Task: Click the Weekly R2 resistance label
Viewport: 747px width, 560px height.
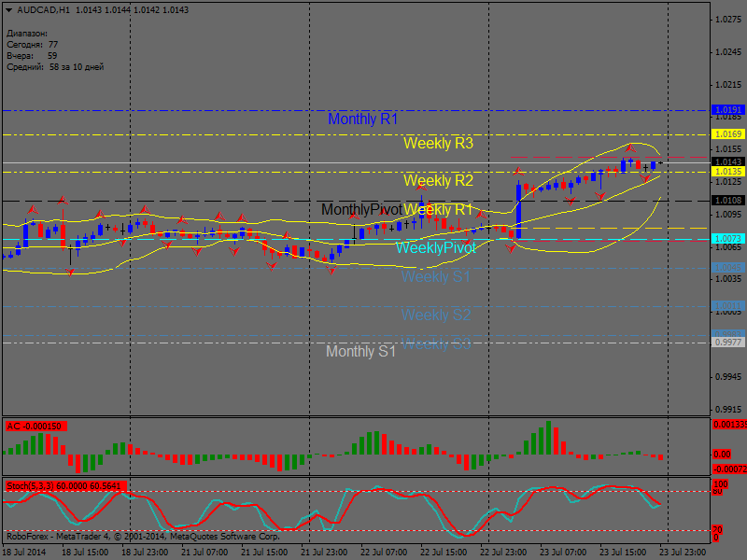Action: tap(438, 180)
